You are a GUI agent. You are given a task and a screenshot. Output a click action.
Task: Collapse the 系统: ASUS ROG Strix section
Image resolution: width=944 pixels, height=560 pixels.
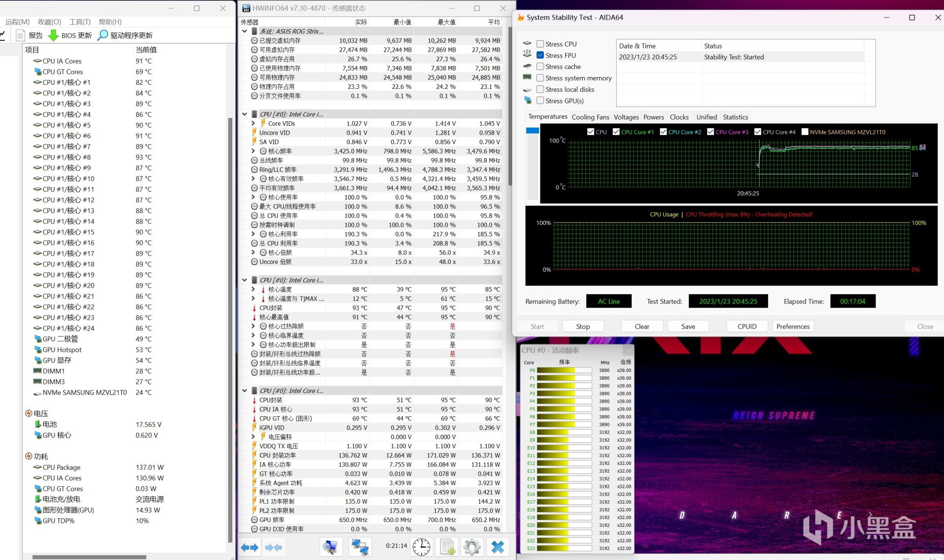[245, 31]
